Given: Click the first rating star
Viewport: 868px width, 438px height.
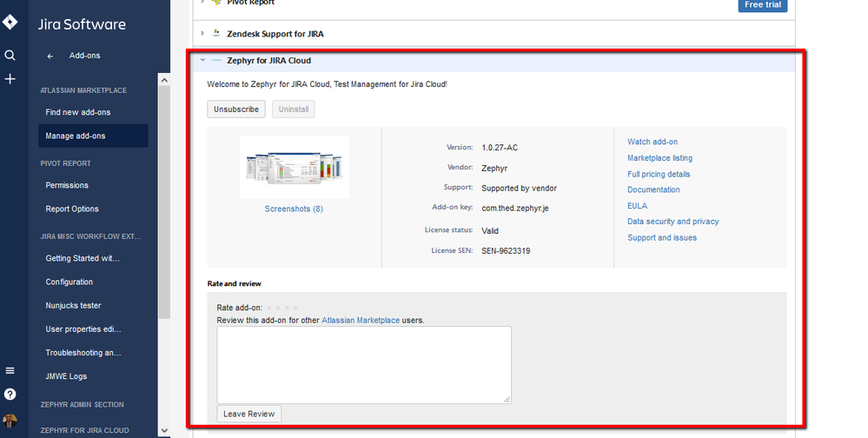Looking at the screenshot, I should pos(269,308).
